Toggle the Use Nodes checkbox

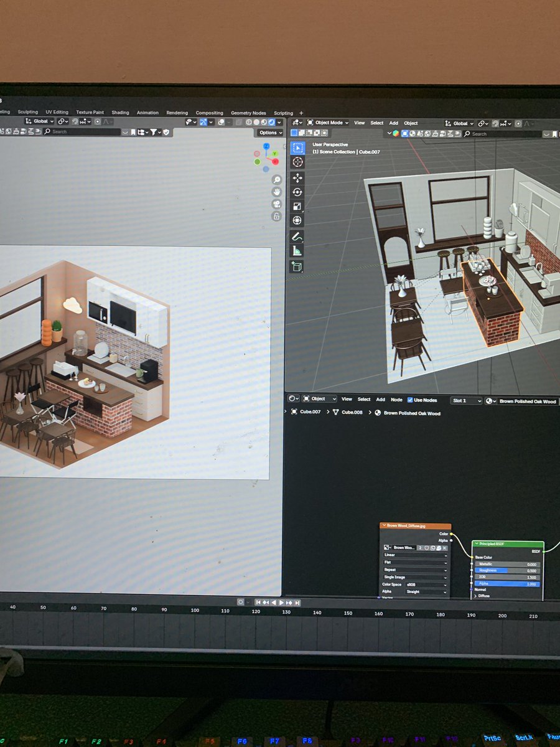[x=410, y=400]
